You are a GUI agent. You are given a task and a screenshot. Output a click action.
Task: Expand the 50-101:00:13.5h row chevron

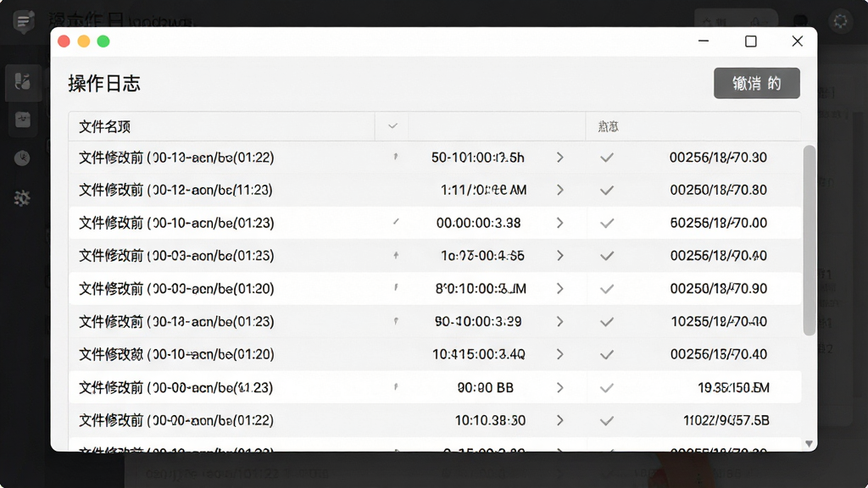pyautogui.click(x=559, y=158)
